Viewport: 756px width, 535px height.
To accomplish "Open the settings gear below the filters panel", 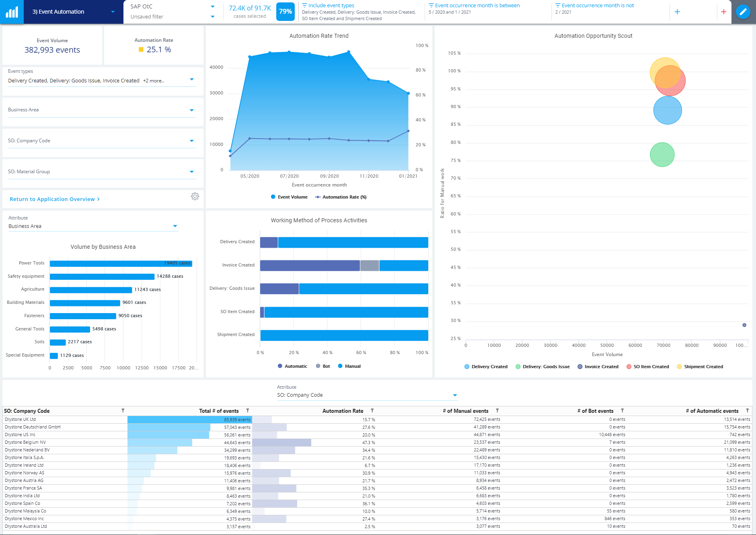I will click(x=195, y=197).
